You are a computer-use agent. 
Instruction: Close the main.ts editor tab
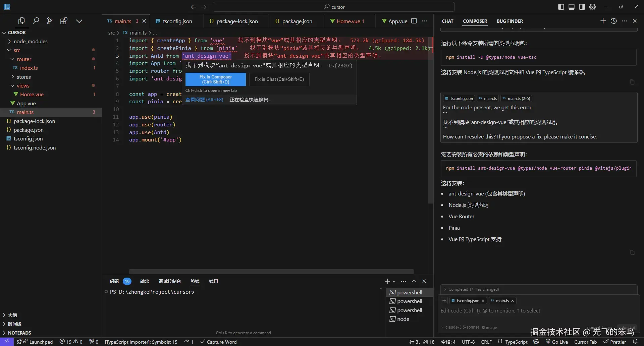(144, 21)
